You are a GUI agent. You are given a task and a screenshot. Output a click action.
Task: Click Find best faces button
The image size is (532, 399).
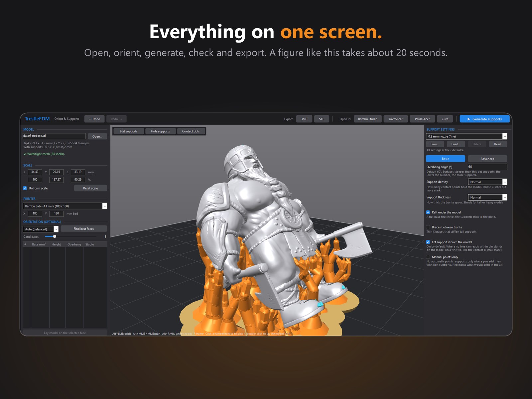84,229
